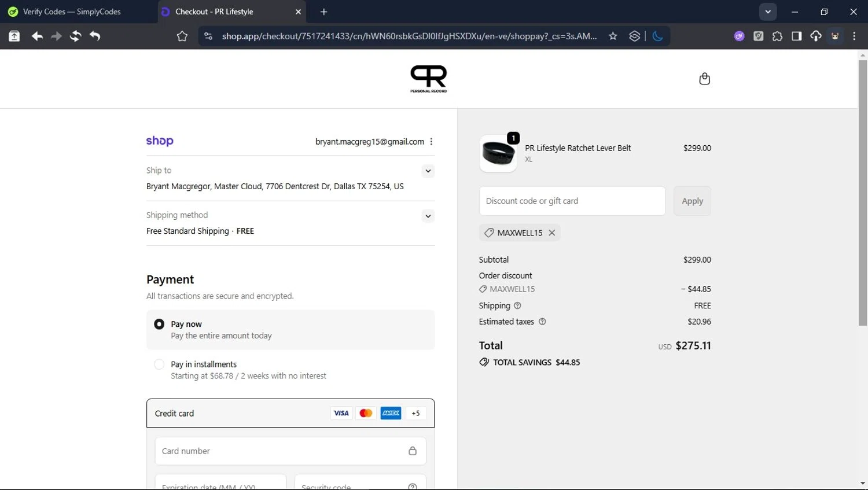The height and width of the screenshot is (490, 868).
Task: Reload the page
Action: [x=75, y=36]
